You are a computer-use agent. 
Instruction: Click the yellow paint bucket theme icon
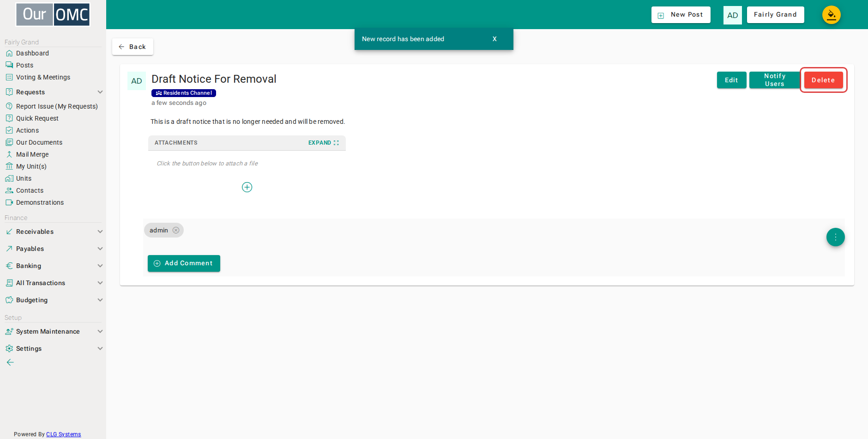tap(831, 15)
